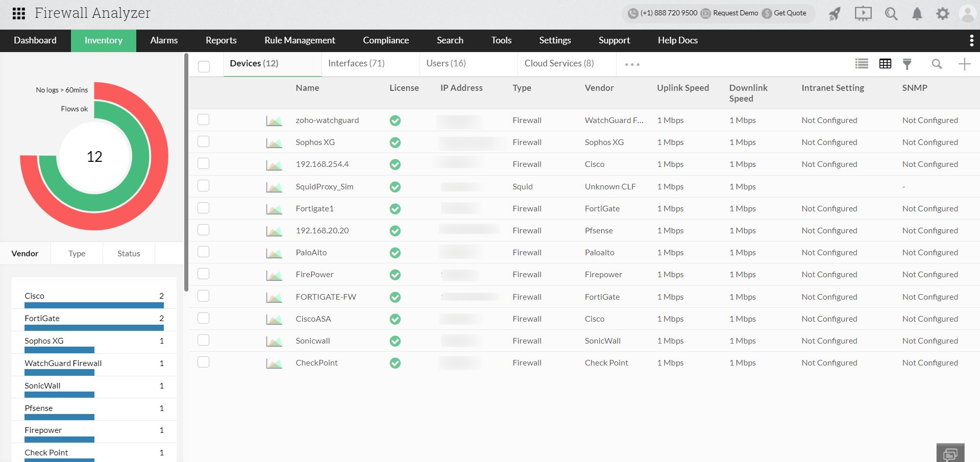Open the more tabs ellipsis menu
980x462 pixels.
[632, 64]
